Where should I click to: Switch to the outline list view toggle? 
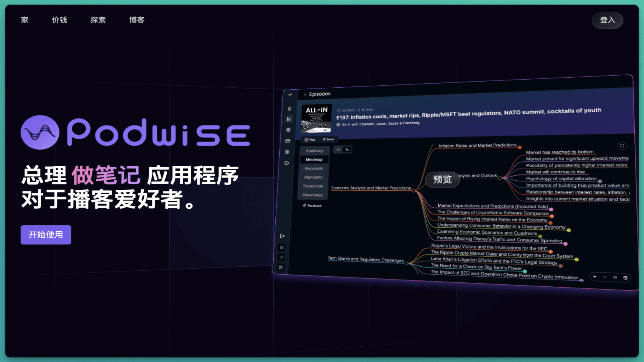(x=338, y=150)
